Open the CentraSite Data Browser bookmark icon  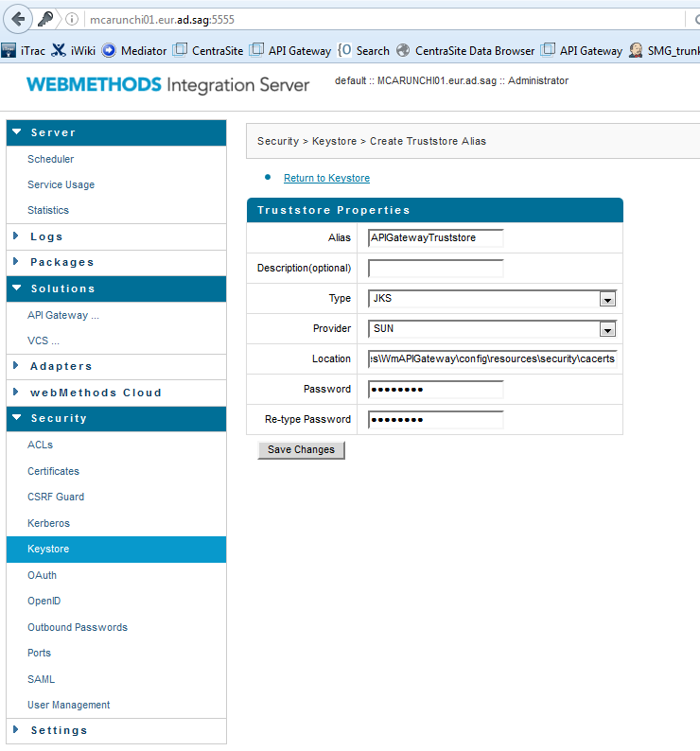(x=403, y=50)
